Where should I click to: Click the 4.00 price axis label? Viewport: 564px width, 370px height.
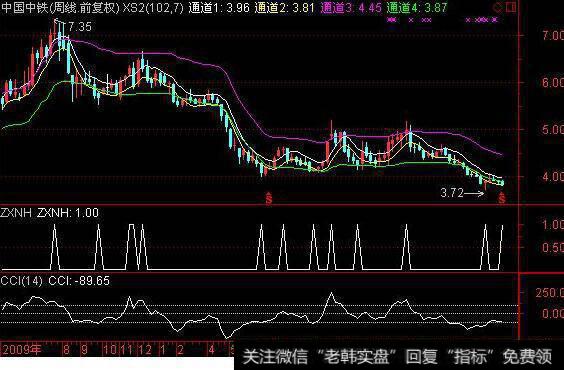point(553,177)
